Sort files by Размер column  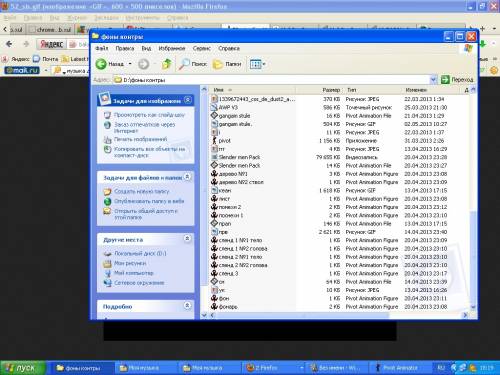click(x=318, y=90)
